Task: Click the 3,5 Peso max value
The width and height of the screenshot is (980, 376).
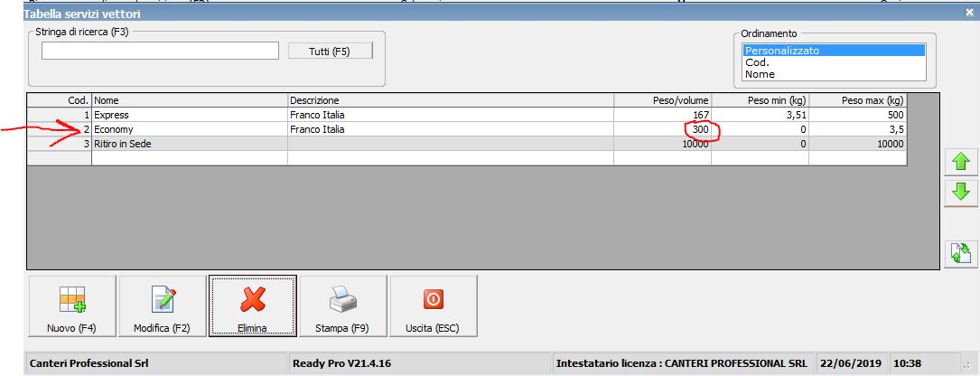Action: 857,129
